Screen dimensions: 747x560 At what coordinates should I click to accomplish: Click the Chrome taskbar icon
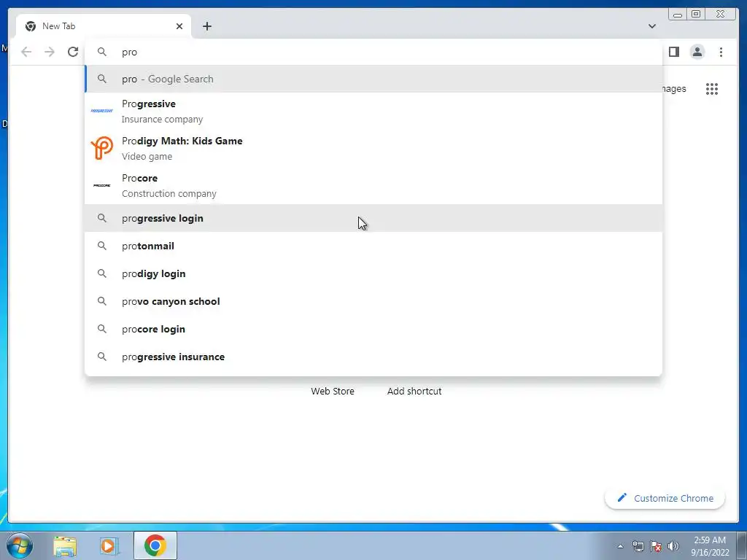tap(155, 545)
